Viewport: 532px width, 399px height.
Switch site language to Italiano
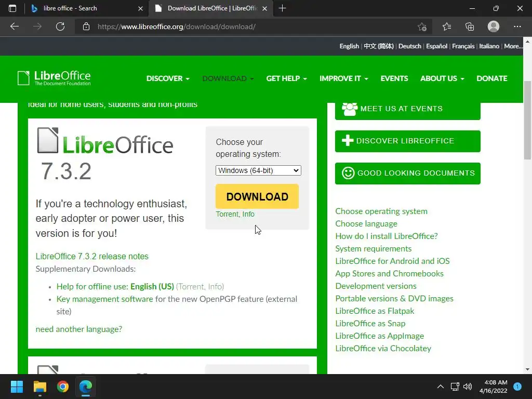[489, 46]
